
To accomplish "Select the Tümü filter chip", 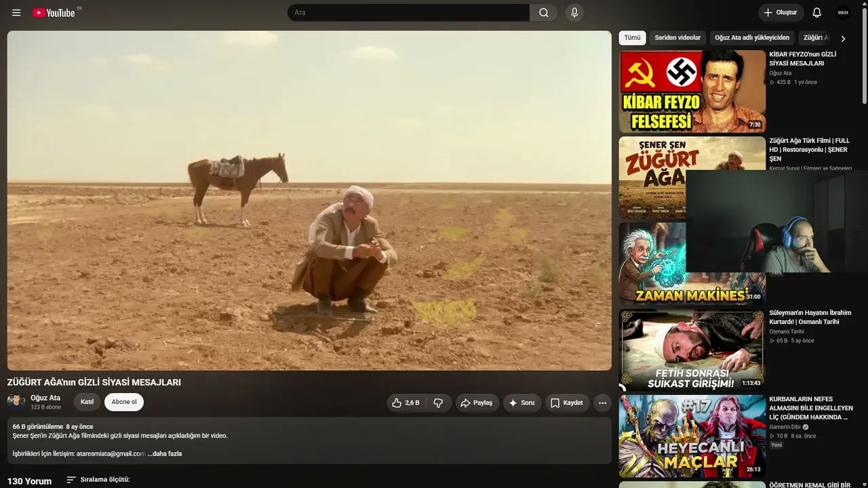I will coord(632,38).
